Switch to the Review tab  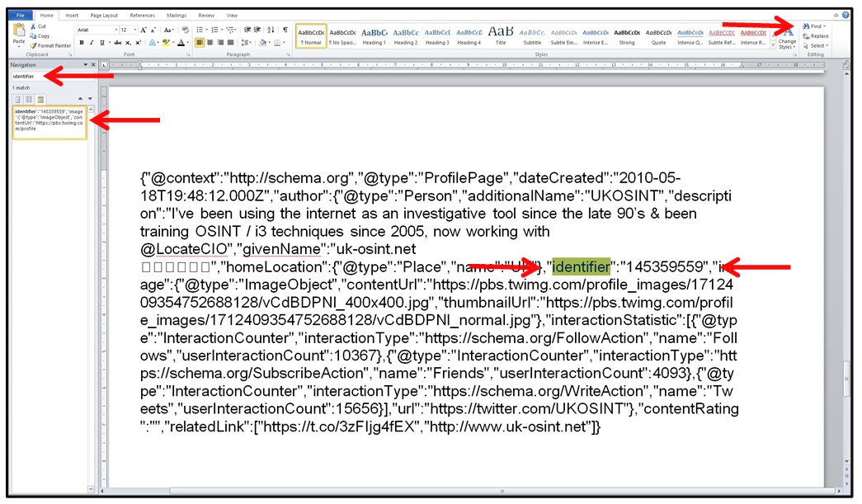click(x=206, y=16)
